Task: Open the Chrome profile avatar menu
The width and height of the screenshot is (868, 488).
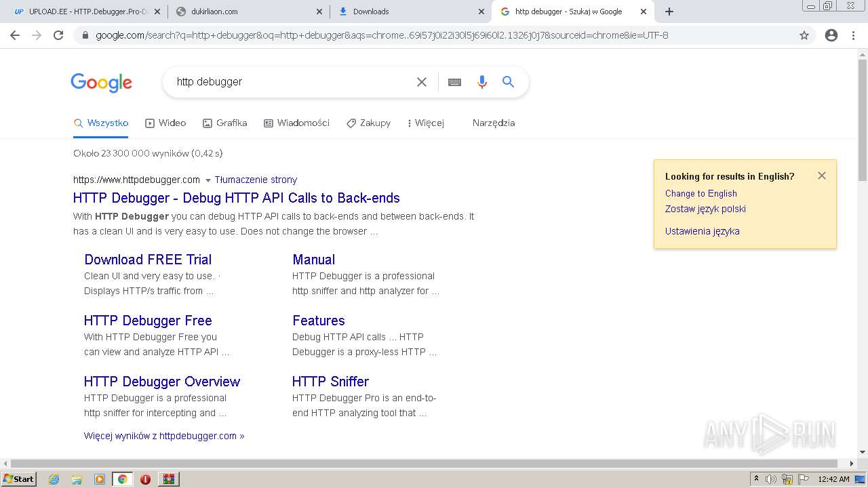Action: [x=831, y=35]
